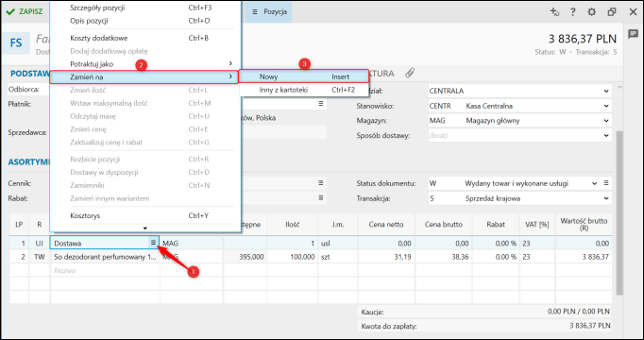Click the Cena netto column header
644x340 pixels.
[386, 225]
